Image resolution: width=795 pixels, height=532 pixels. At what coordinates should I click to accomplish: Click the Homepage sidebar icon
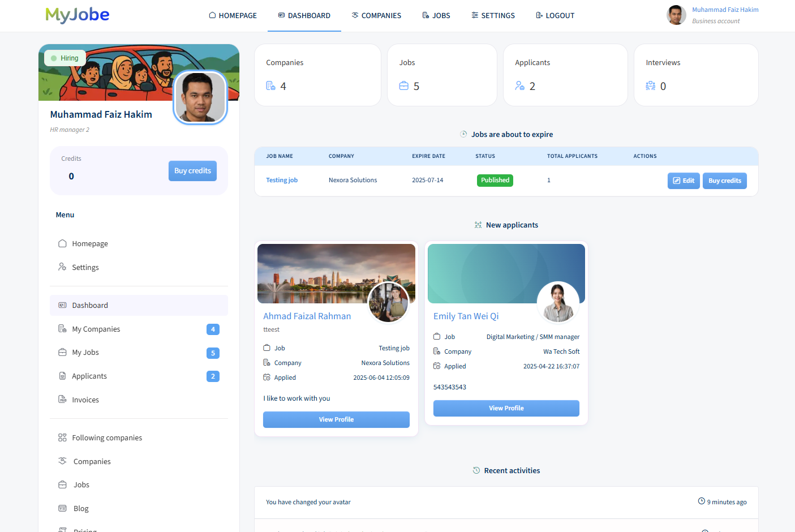(62, 243)
